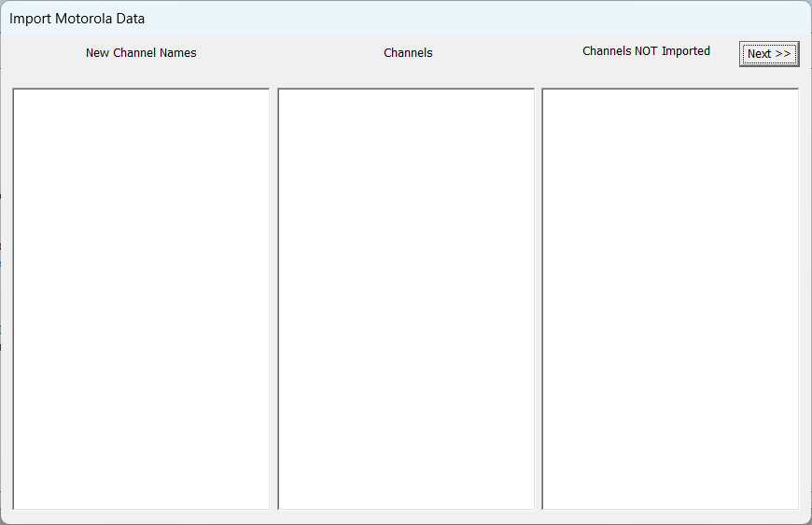The height and width of the screenshot is (525, 812).
Task: Click the "Channels" heading label
Action: [408, 53]
